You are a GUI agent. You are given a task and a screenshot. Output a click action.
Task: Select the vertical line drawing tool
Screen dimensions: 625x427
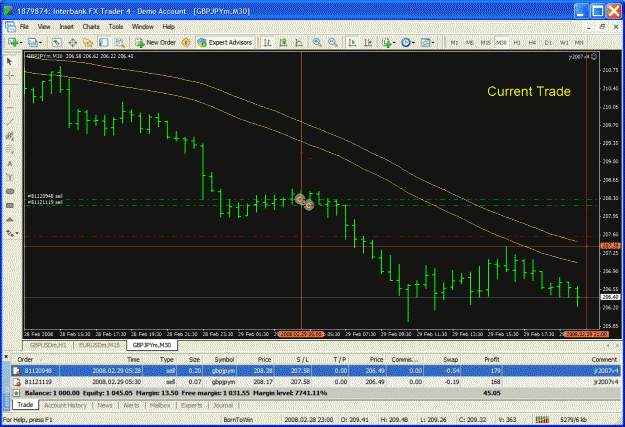click(10, 94)
